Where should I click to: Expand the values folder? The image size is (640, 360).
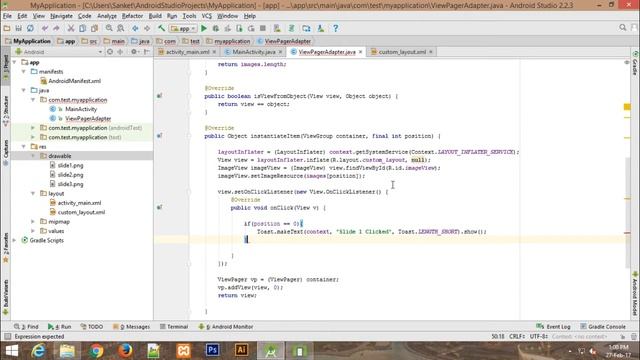33,231
